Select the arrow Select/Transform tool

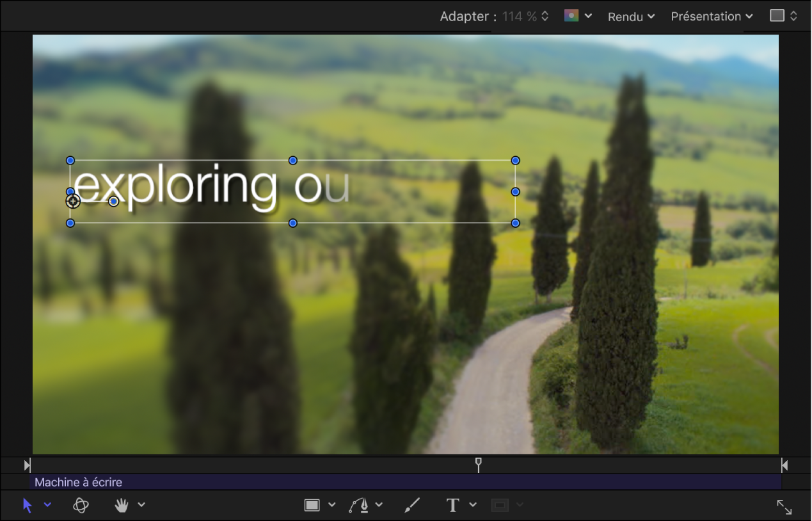(27, 505)
